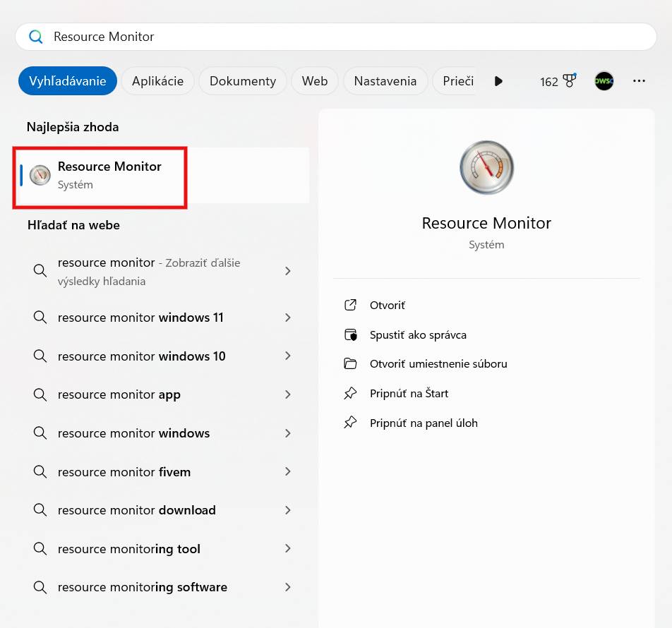The height and width of the screenshot is (628, 672).
Task: Open the three-dot options menu
Action: coord(639,81)
